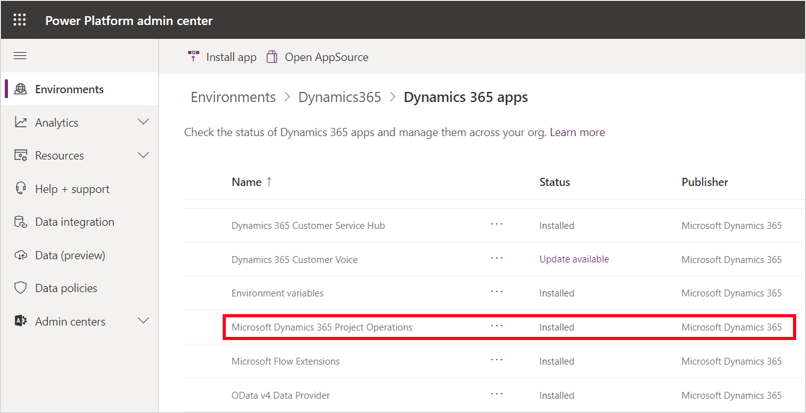Image resolution: width=806 pixels, height=413 pixels.
Task: Select Environment variables row name
Action: click(x=278, y=293)
